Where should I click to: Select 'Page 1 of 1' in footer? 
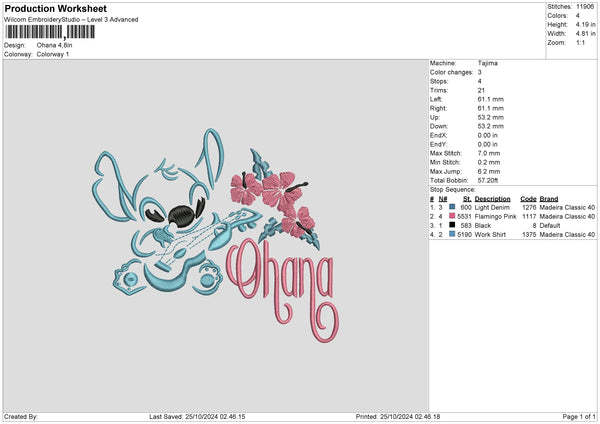point(579,417)
